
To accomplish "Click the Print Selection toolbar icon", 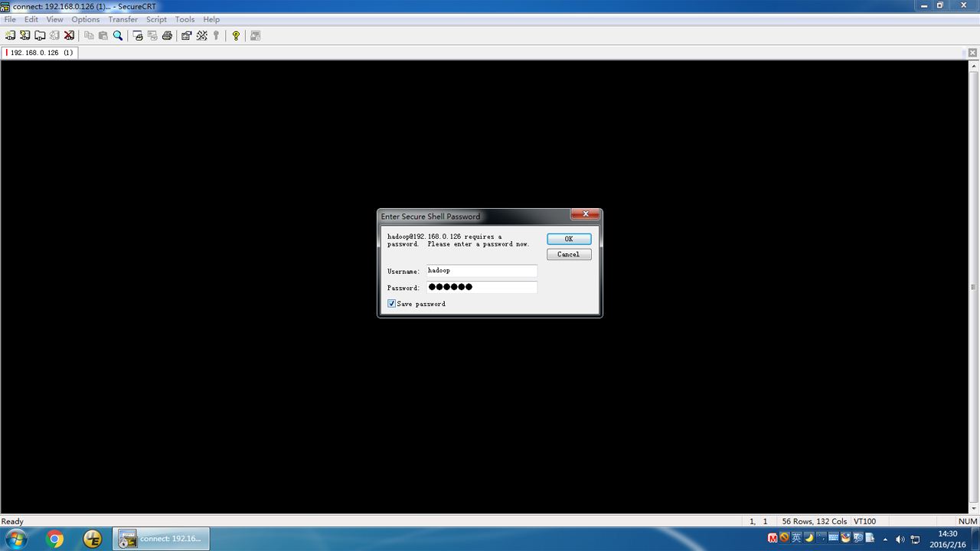I will [152, 35].
